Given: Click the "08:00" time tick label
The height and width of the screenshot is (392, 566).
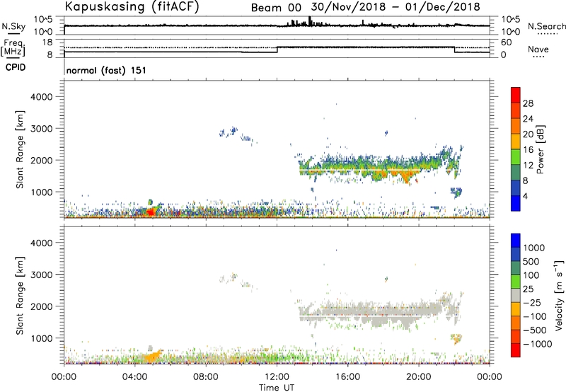Looking at the screenshot, I should click(206, 377).
